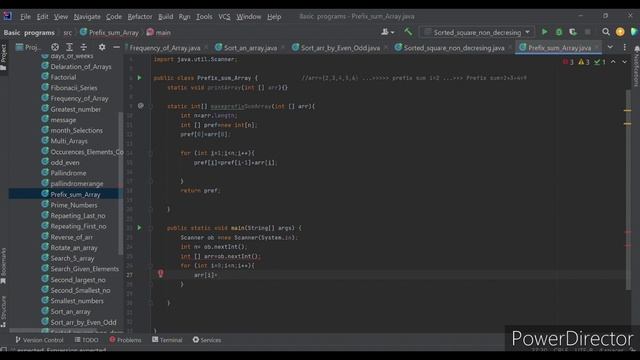The image size is (640, 360).
Task: Show hidden editor tabs dropdown arrow
Action: point(610,47)
